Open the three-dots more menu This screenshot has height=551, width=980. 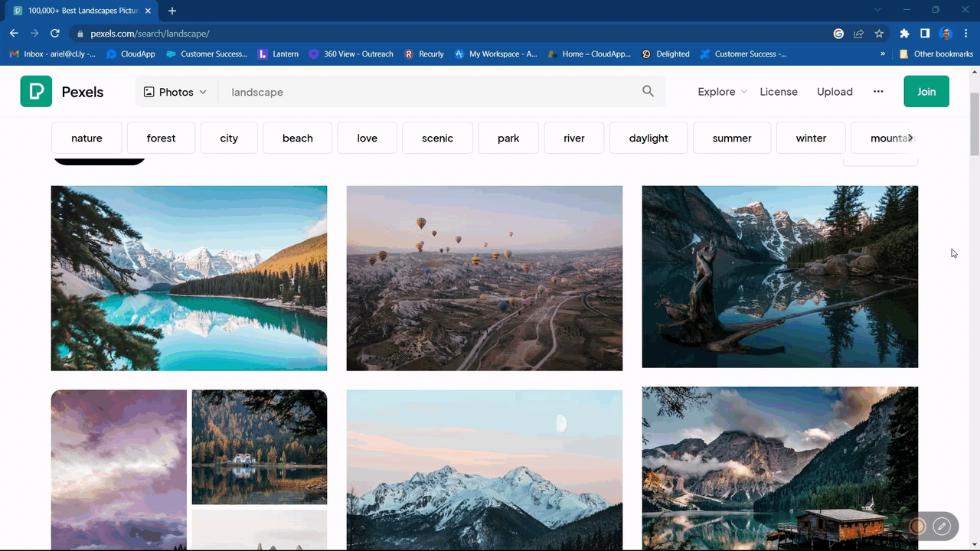(x=878, y=91)
